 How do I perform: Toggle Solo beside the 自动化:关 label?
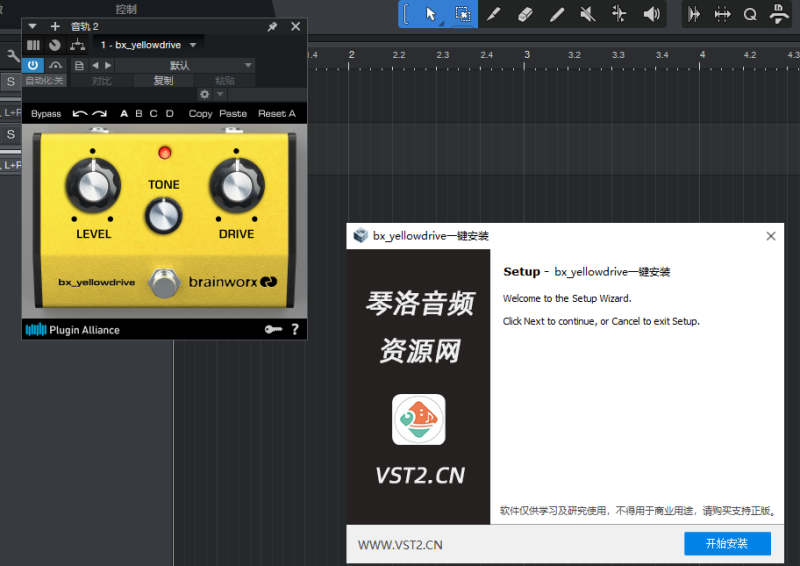click(11, 82)
